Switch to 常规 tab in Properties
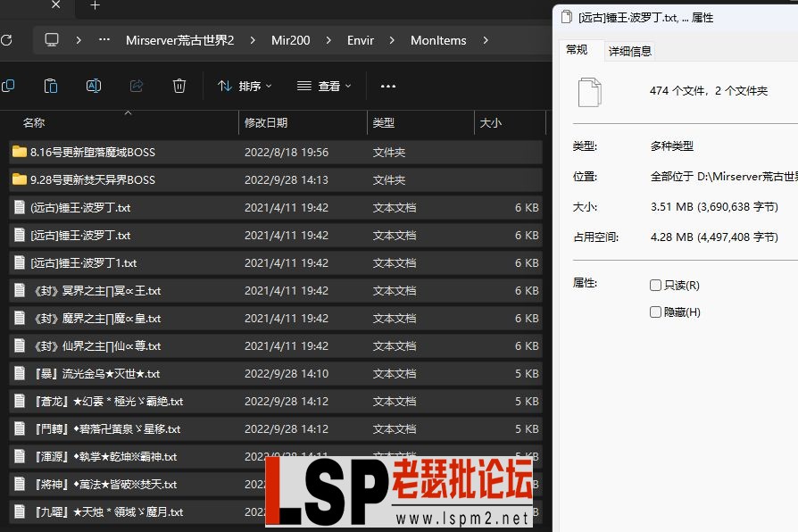 click(577, 50)
